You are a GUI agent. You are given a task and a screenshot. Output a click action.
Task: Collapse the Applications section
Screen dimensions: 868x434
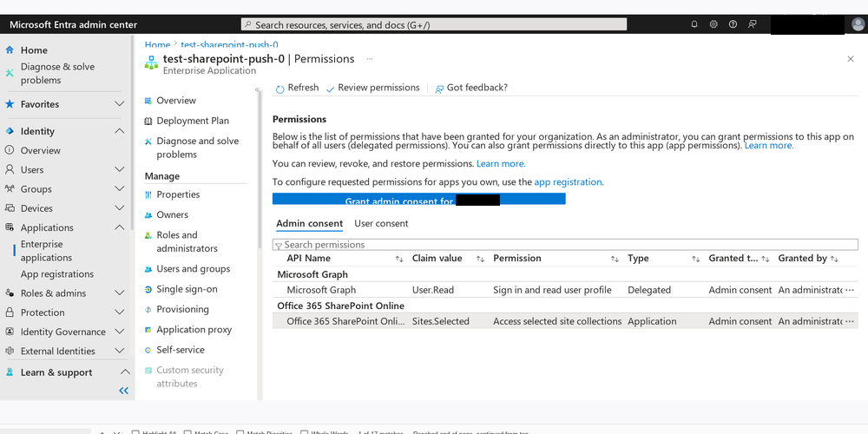click(x=119, y=227)
